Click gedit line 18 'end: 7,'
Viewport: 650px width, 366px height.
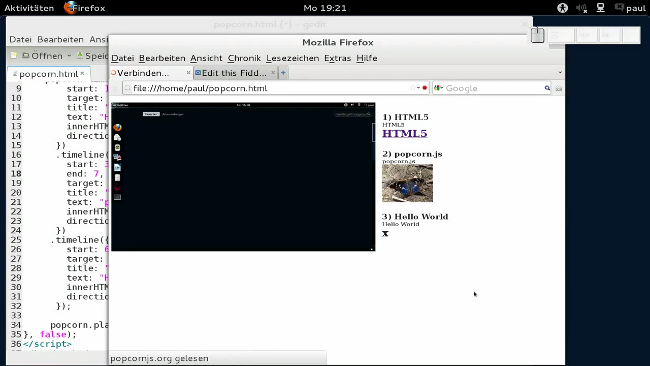[x=85, y=174]
